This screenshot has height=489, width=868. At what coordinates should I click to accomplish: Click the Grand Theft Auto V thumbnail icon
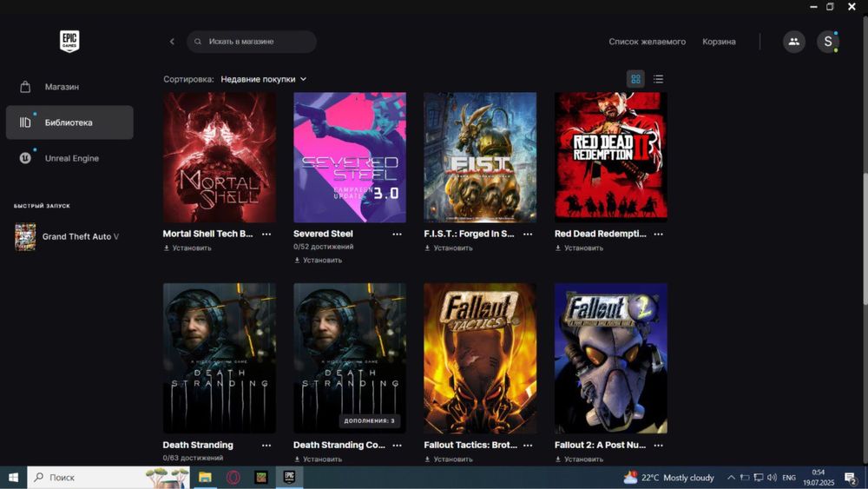click(x=25, y=236)
